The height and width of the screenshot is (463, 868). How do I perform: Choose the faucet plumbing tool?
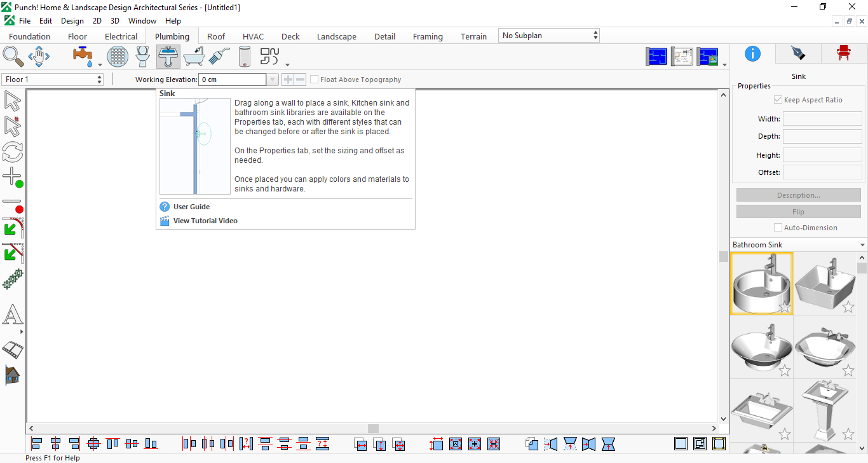coord(83,56)
